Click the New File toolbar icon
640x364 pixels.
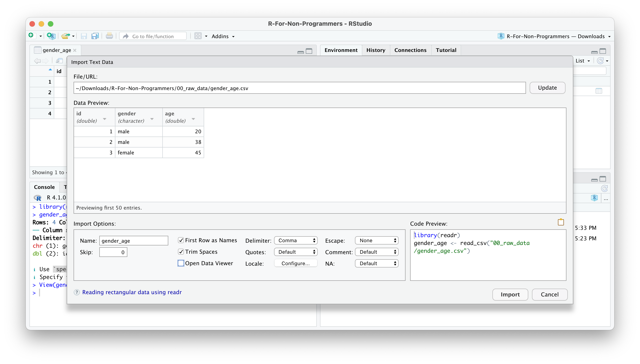[31, 36]
